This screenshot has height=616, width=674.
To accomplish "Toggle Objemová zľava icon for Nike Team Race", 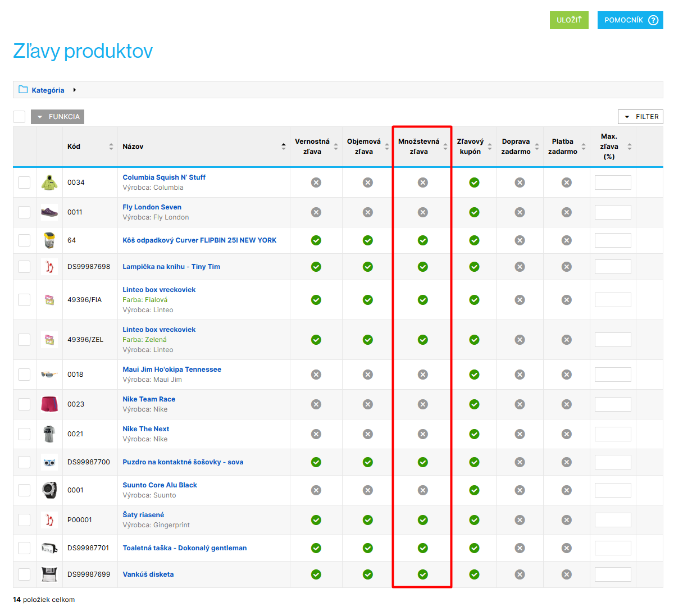I will tap(368, 404).
